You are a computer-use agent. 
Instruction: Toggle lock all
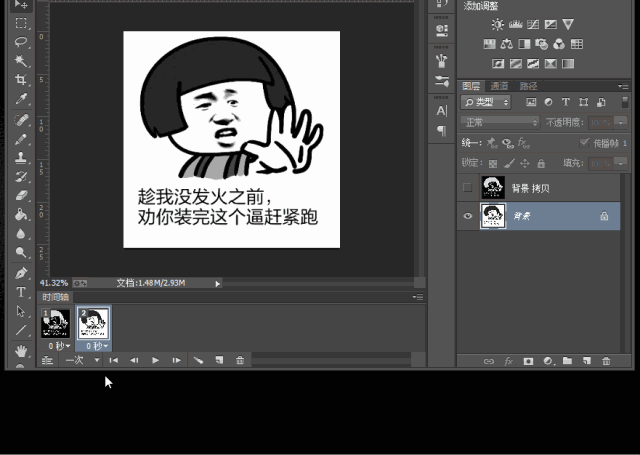[541, 164]
